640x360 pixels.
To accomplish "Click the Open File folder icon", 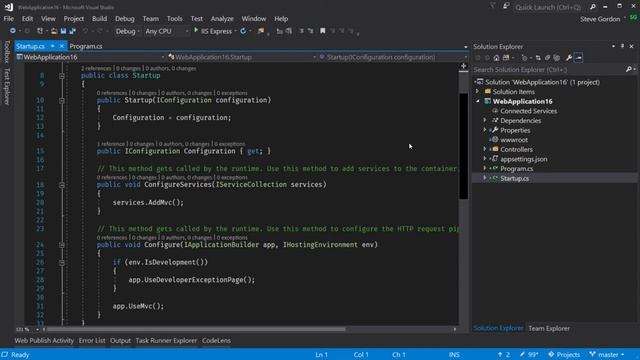I will click(54, 31).
